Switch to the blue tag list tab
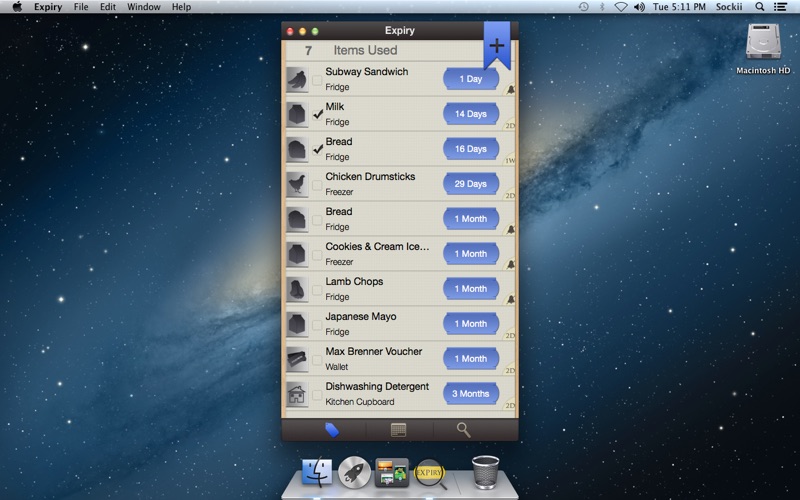 pos(332,430)
